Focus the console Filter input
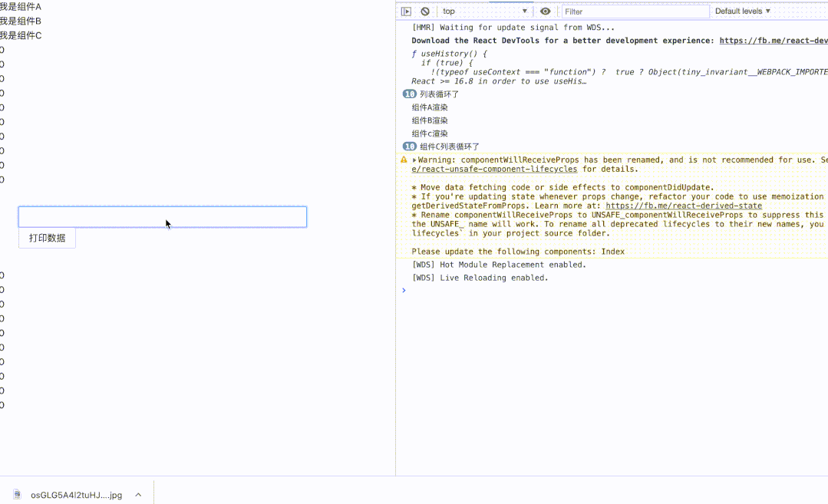Image resolution: width=828 pixels, height=504 pixels. 635,12
